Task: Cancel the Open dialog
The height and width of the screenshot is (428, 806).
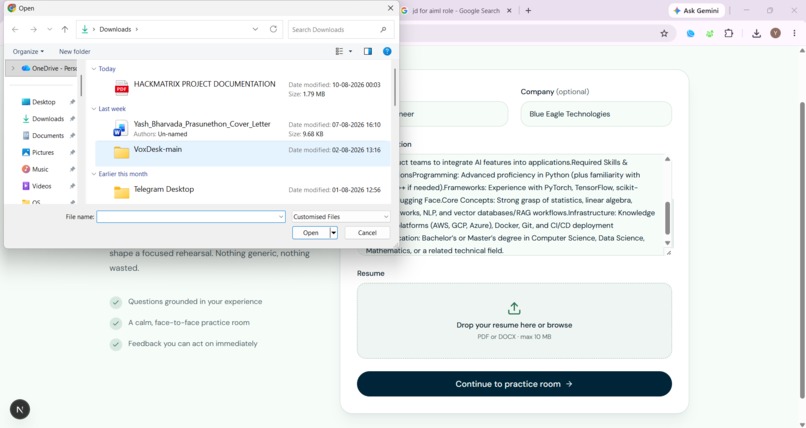Action: coord(367,233)
